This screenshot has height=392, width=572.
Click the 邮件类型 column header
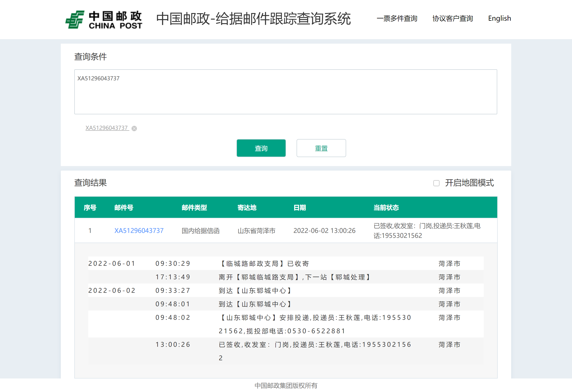(194, 207)
